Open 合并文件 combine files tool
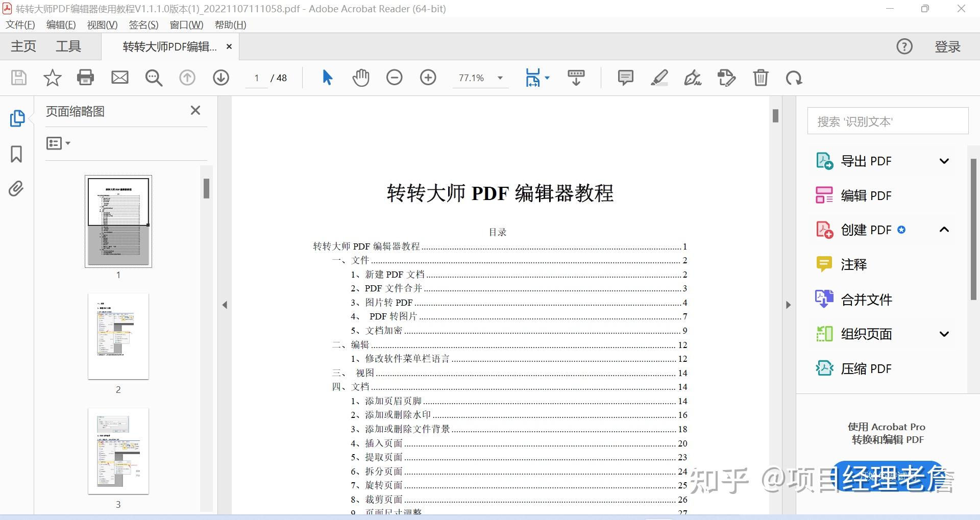 854,299
